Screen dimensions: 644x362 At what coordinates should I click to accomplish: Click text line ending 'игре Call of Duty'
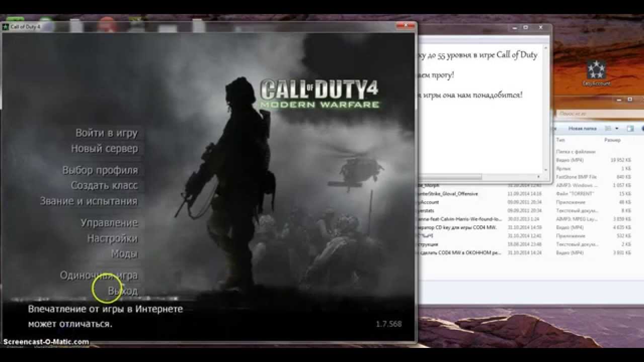pos(477,55)
